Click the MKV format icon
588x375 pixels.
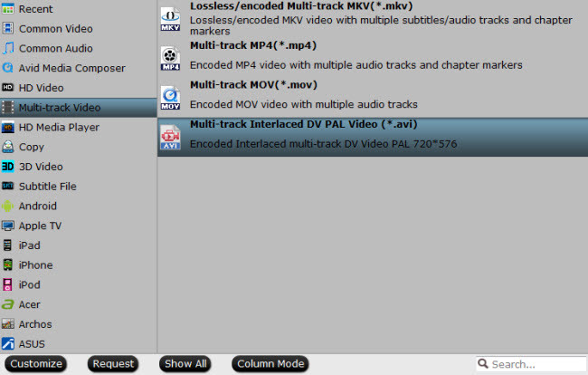170,19
